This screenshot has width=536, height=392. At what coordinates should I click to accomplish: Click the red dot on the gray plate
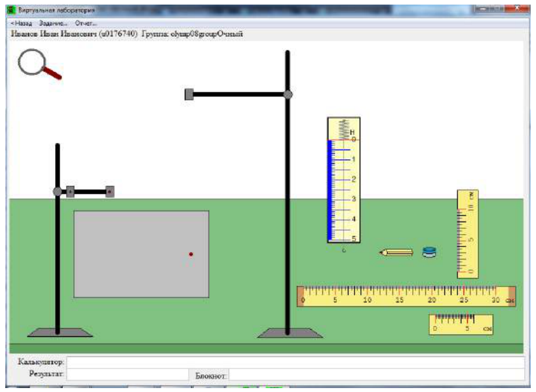coord(191,254)
